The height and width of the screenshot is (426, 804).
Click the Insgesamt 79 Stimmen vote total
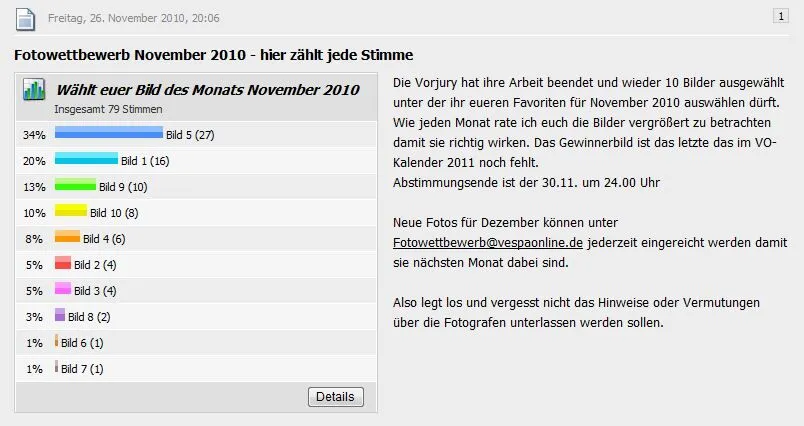[108, 109]
